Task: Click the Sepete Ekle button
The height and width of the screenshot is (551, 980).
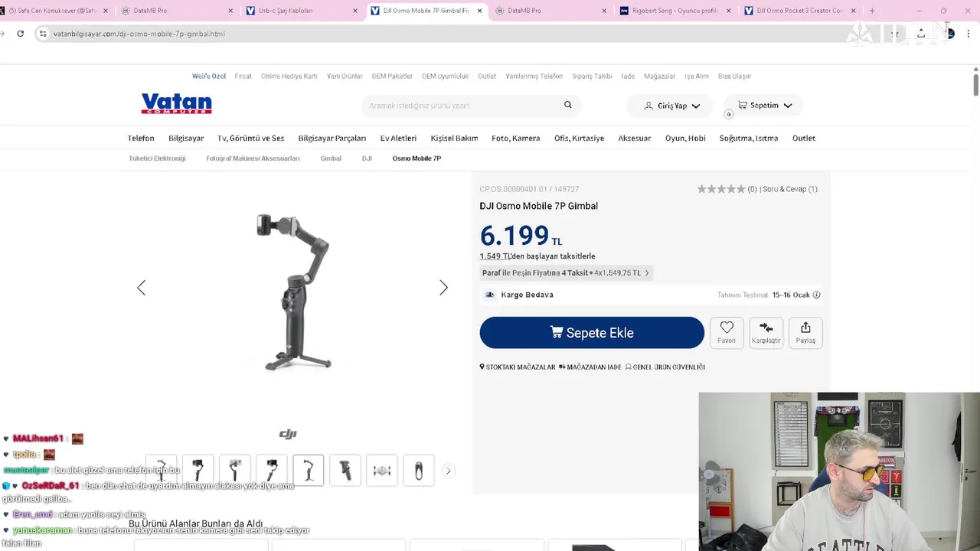Action: tap(592, 333)
